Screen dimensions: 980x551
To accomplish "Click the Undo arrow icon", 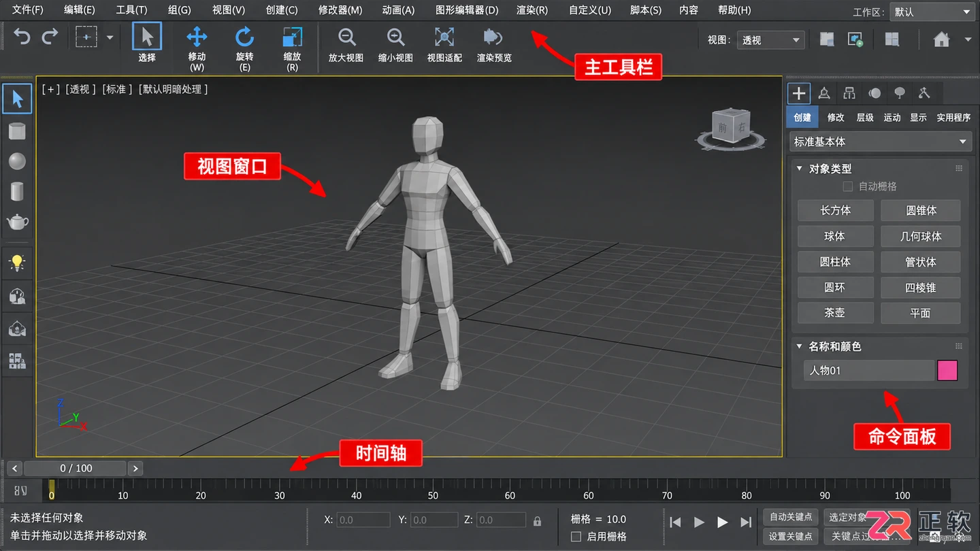I will click(x=22, y=37).
